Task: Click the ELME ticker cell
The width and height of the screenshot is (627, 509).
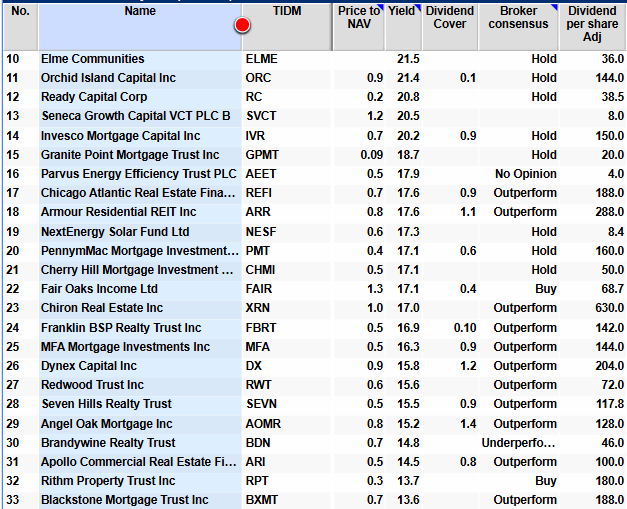Action: pyautogui.click(x=262, y=59)
